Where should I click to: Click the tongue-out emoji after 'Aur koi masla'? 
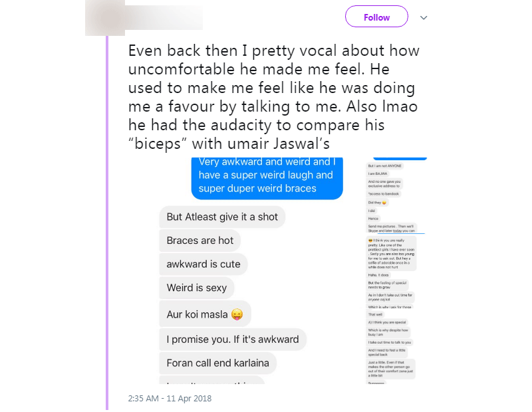[x=238, y=314]
